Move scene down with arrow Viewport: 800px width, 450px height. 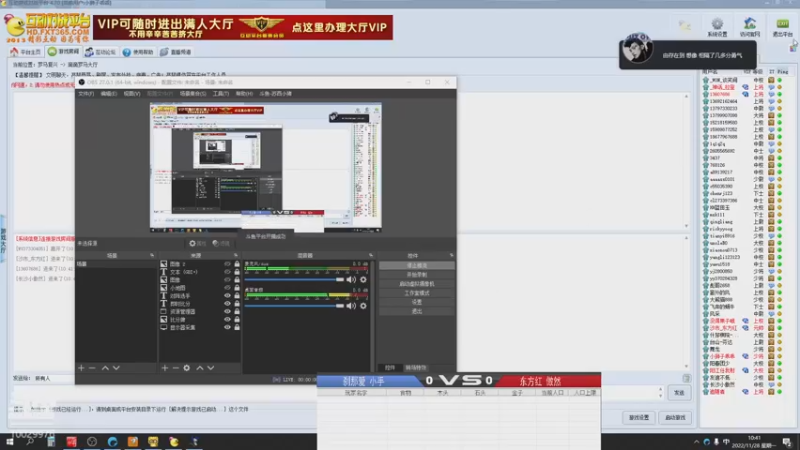[116, 368]
